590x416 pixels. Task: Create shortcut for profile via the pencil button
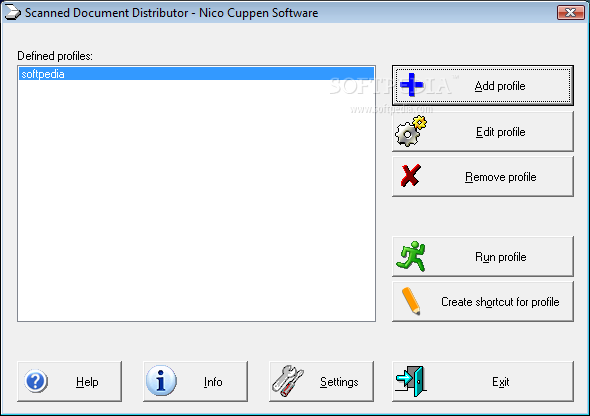tap(483, 302)
